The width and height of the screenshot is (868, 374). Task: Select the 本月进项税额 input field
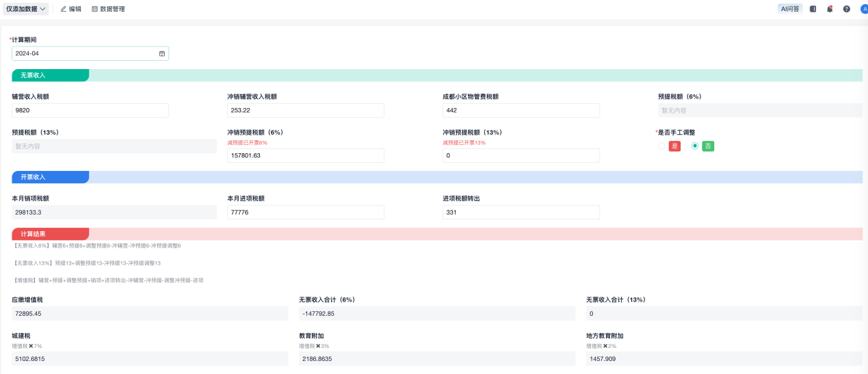(305, 213)
